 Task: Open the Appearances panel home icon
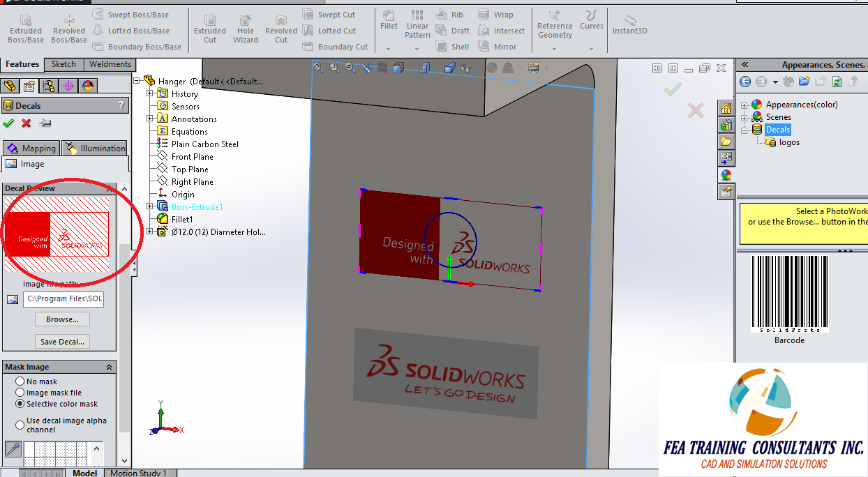(x=726, y=108)
